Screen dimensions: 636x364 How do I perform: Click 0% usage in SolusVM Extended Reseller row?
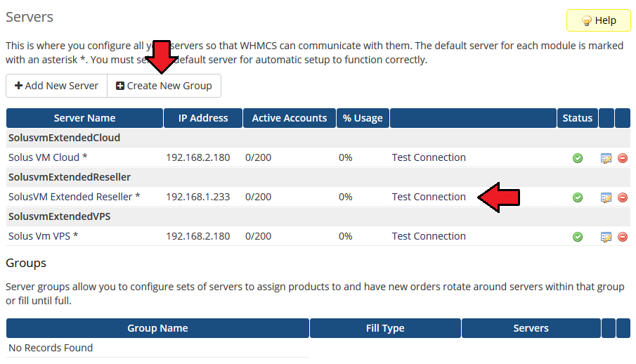pos(346,197)
